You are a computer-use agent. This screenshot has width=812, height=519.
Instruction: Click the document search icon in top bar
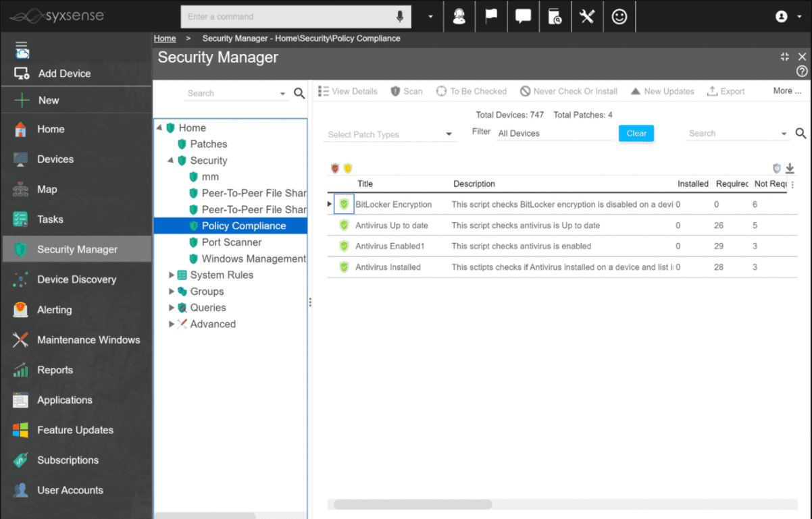tap(555, 16)
